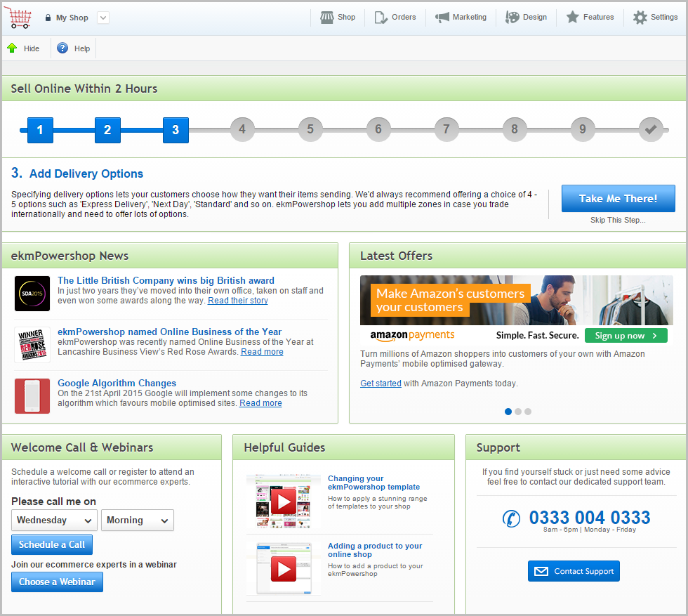This screenshot has width=688, height=616.
Task: Select the first carousel dot
Action: 508,412
